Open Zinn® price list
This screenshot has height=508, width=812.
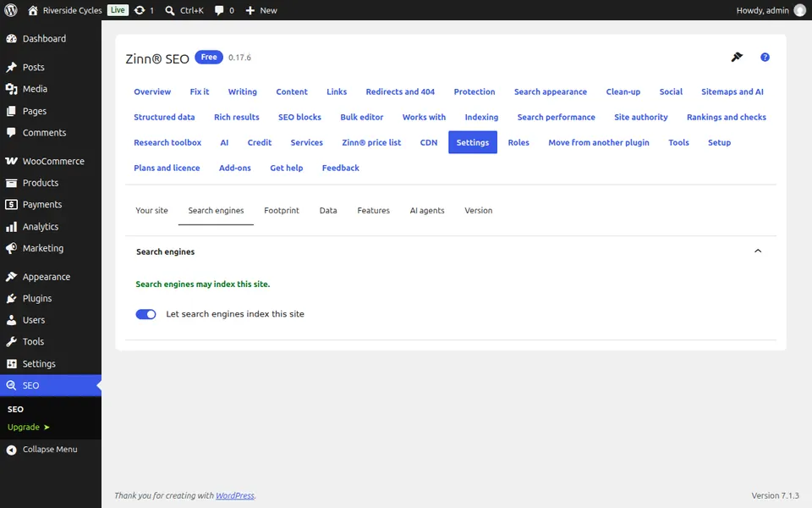pyautogui.click(x=371, y=142)
